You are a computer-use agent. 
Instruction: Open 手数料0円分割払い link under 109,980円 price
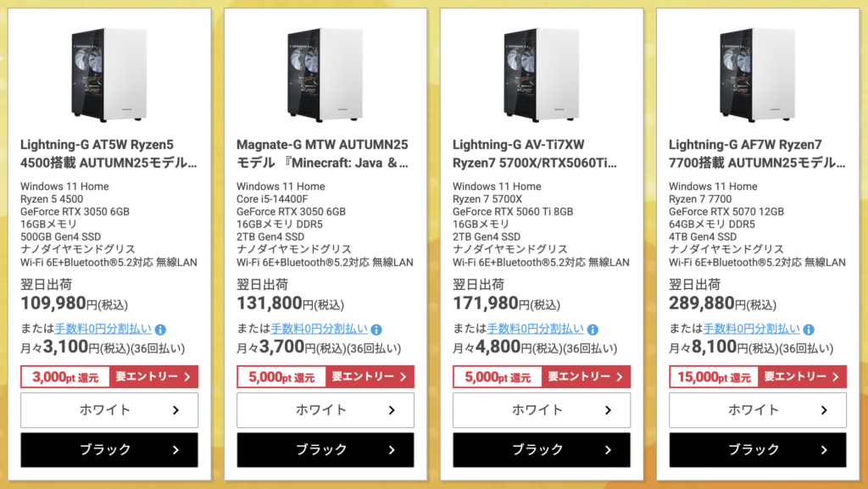click(103, 329)
